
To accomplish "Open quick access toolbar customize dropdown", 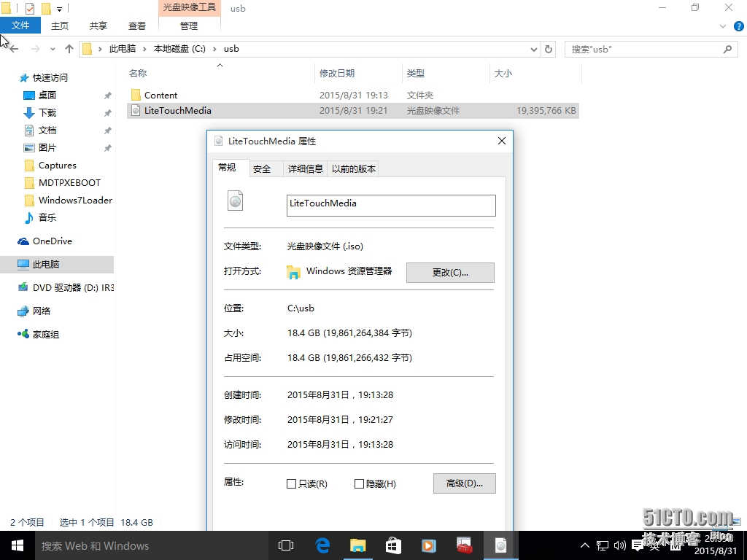I will [x=60, y=9].
